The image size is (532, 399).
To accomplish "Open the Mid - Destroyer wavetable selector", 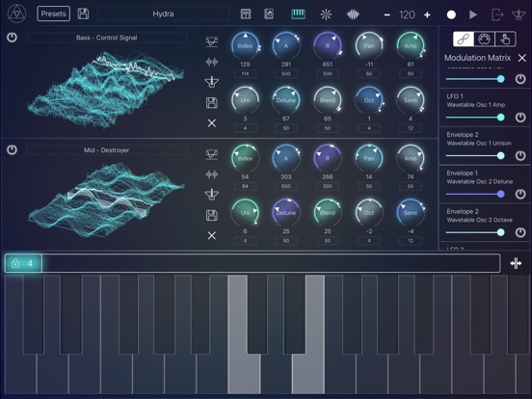I will point(107,150).
